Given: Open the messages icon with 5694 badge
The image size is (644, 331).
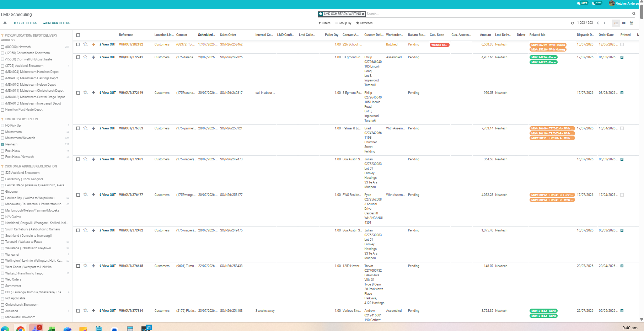Looking at the screenshot, I should click(x=583, y=3).
